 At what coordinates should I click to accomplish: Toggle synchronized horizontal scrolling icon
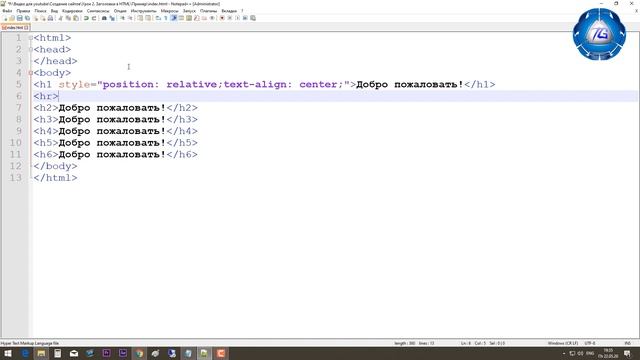[x=148, y=18]
